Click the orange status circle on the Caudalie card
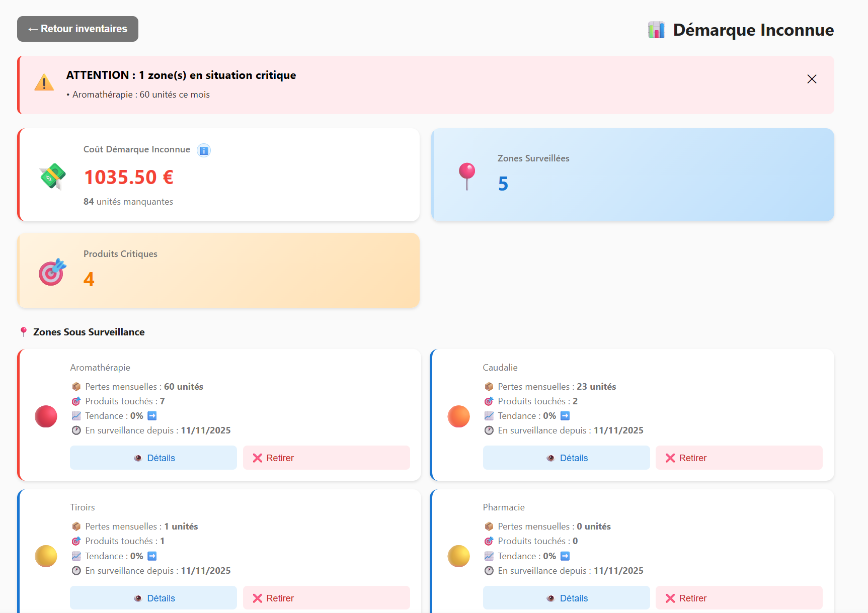The image size is (868, 613). click(x=458, y=416)
